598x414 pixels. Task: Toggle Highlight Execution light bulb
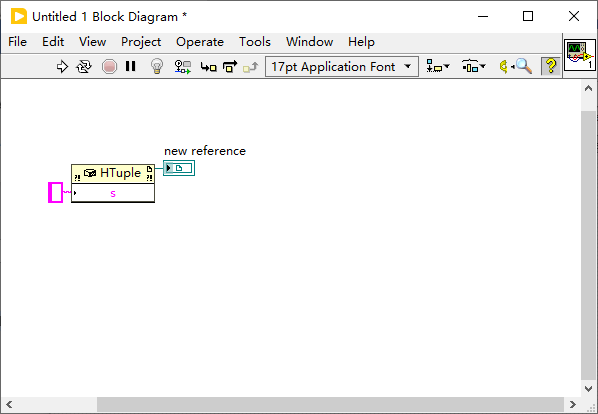[157, 66]
